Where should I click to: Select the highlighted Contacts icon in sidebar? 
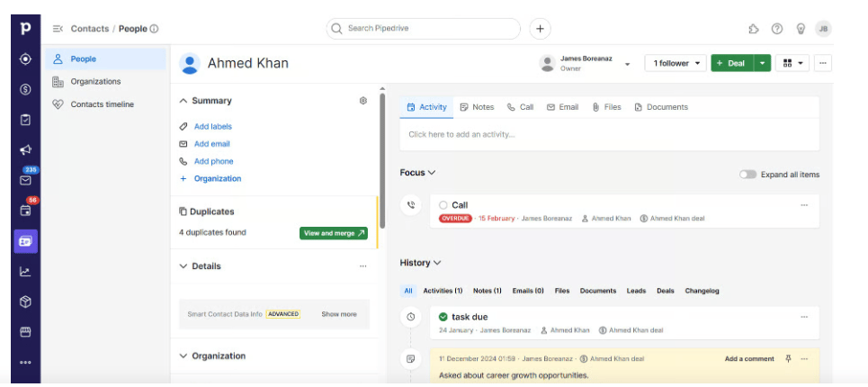pyautogui.click(x=25, y=241)
